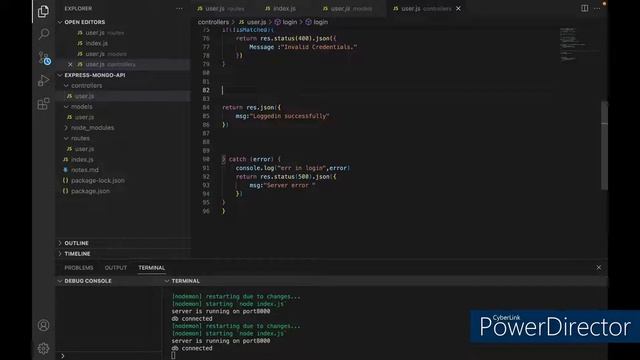
Task: Collapse the models folder
Action: point(66,107)
